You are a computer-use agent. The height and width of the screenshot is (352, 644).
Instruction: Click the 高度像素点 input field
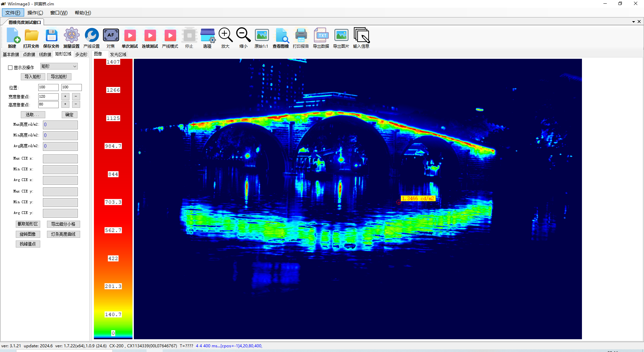[48, 104]
